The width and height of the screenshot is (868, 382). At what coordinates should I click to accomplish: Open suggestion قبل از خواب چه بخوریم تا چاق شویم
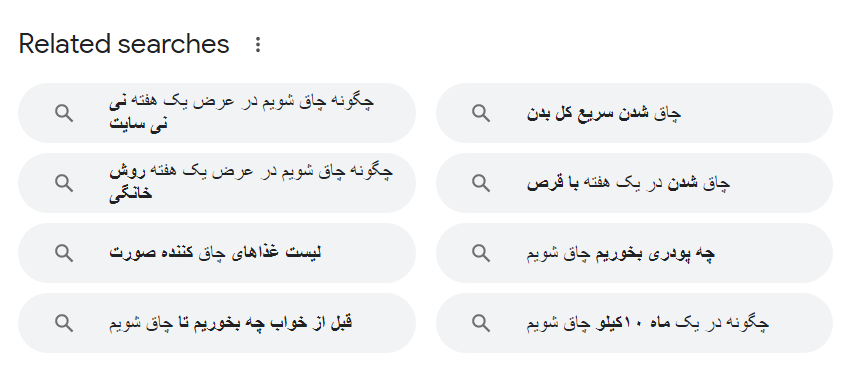click(x=217, y=323)
